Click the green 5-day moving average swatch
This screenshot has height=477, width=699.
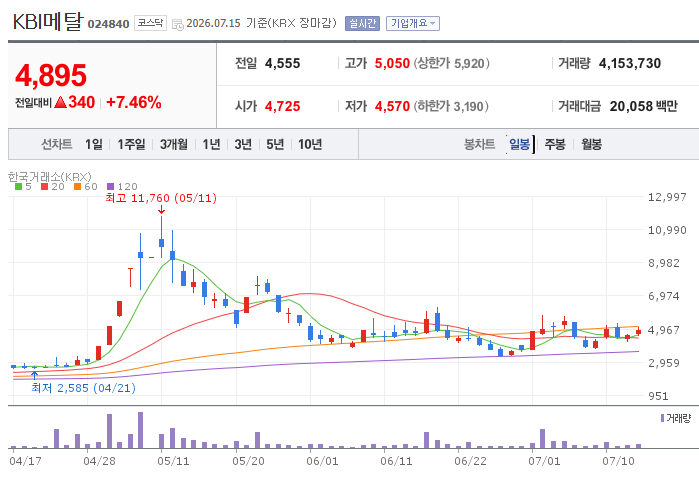point(18,187)
